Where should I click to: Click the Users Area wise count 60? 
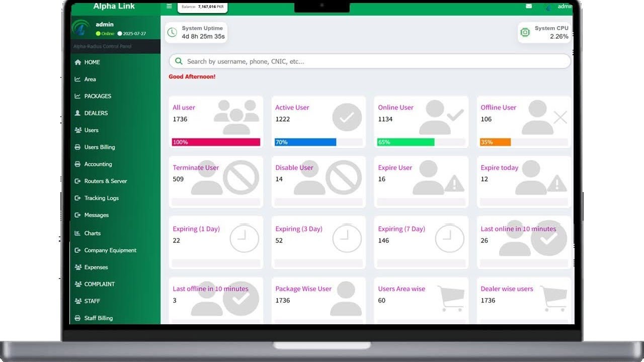click(381, 301)
